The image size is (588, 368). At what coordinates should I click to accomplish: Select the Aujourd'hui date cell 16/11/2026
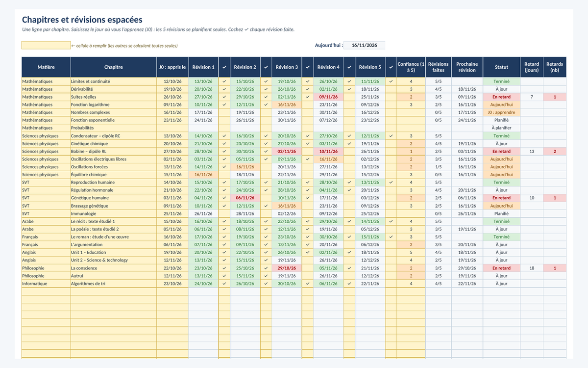[x=364, y=45]
